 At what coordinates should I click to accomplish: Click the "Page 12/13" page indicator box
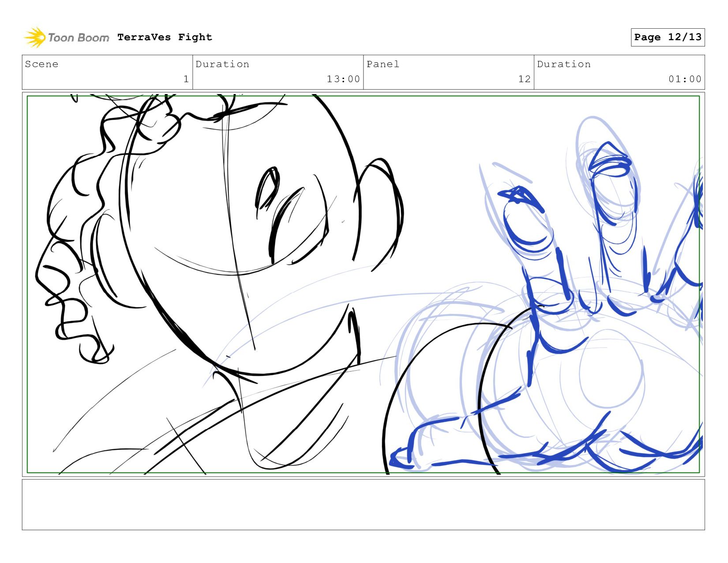click(668, 37)
